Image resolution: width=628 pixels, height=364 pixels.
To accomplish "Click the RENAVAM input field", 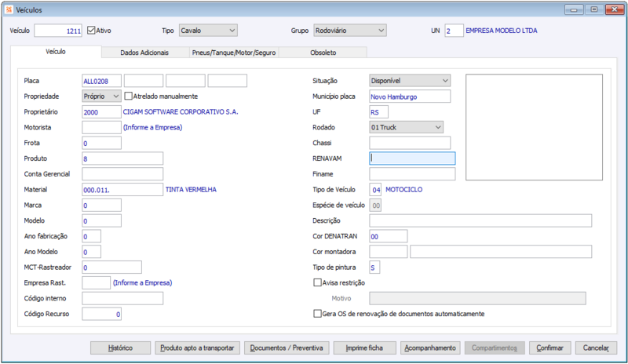I will [x=412, y=158].
